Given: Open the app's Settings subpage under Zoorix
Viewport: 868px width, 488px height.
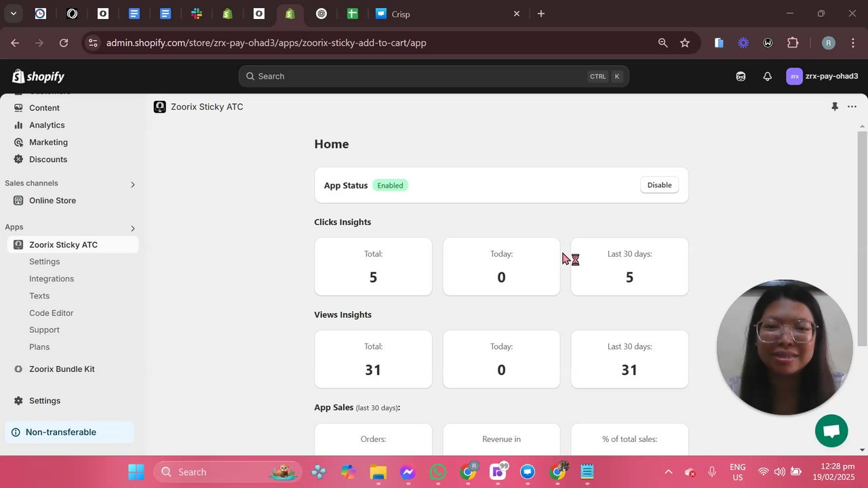Looking at the screenshot, I should click(x=44, y=262).
